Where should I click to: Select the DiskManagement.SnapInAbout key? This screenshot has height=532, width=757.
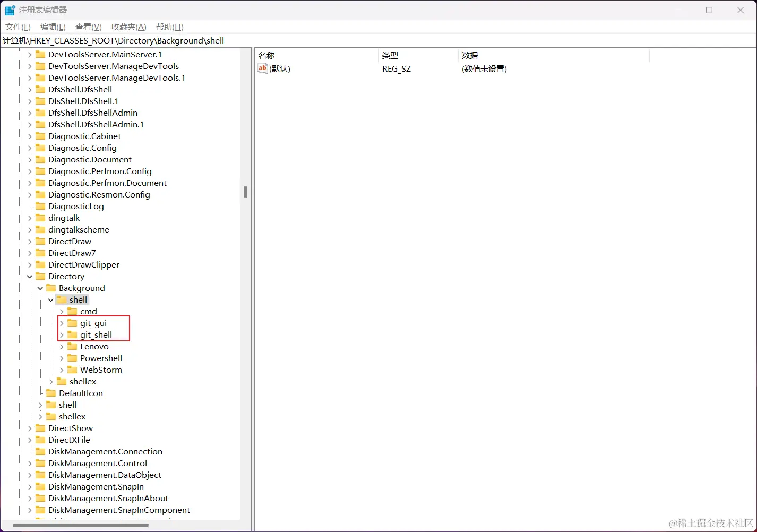(108, 498)
